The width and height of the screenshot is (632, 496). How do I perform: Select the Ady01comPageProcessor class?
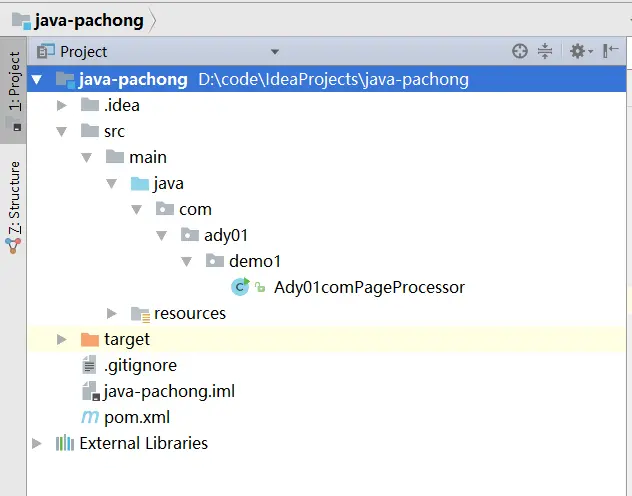coord(369,287)
